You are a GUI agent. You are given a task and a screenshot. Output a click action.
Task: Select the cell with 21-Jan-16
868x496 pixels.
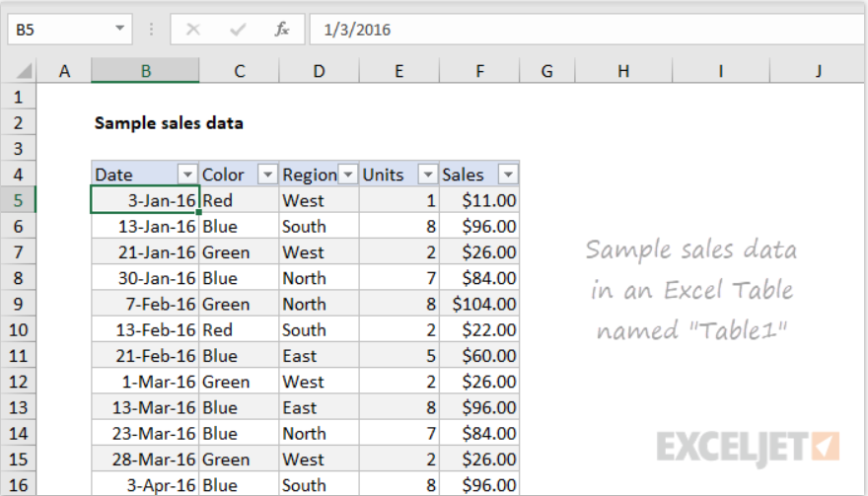coord(145,251)
